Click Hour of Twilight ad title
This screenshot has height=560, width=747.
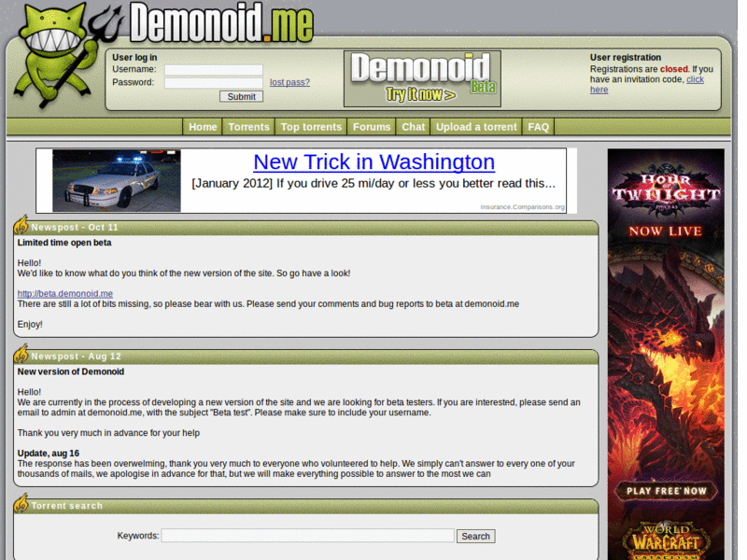[x=666, y=189]
